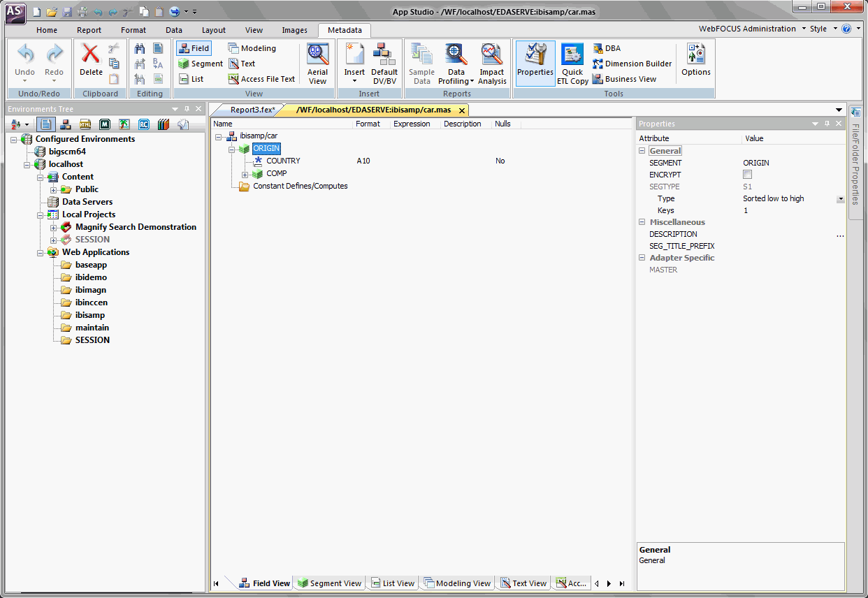
Task: Click the Copy icon in Clipboard group
Action: click(x=113, y=64)
